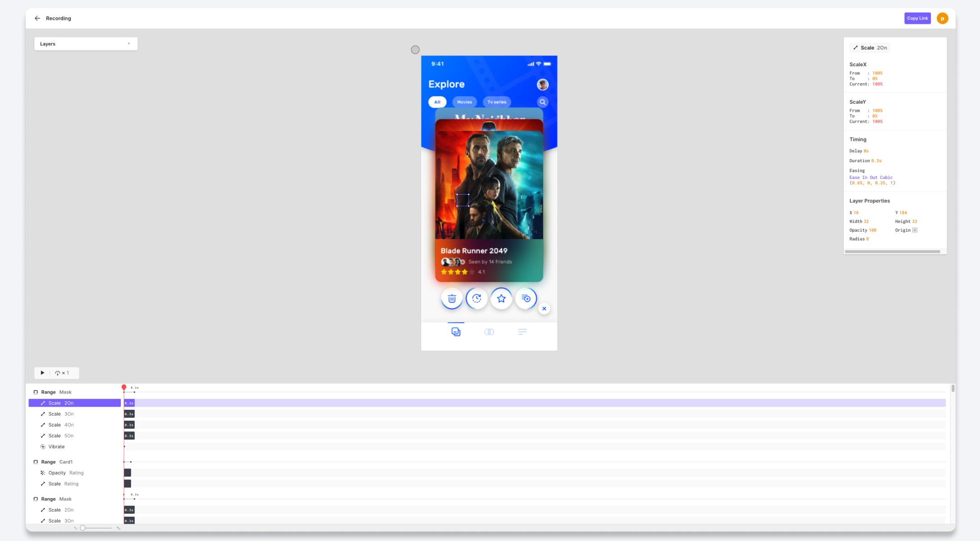Click the blue X close button

(x=544, y=309)
